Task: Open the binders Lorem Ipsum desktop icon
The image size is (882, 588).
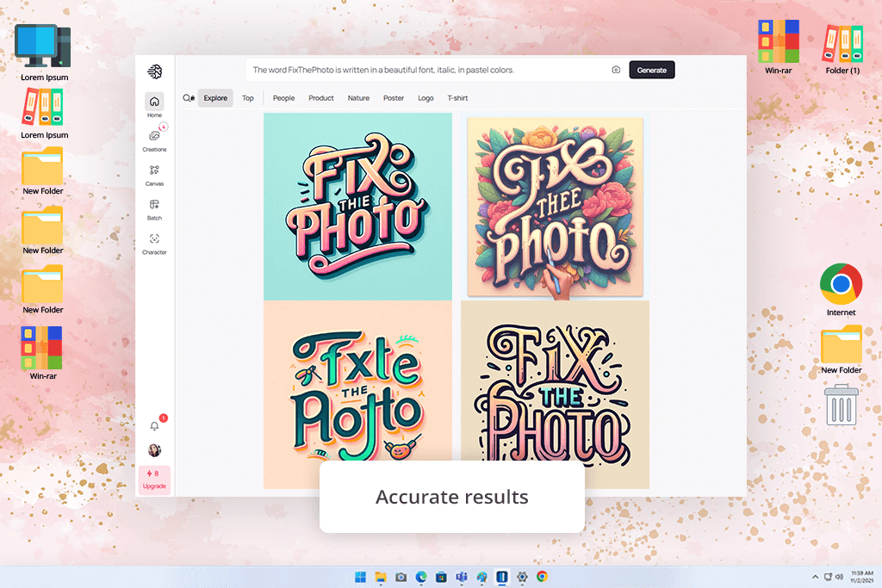Action: [x=44, y=115]
